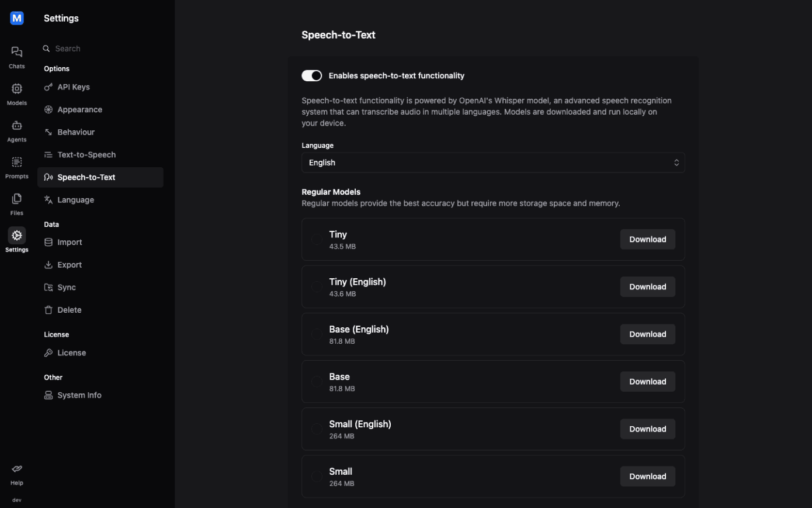812x508 pixels.
Task: Select the Tiny model radio button
Action: (x=317, y=240)
